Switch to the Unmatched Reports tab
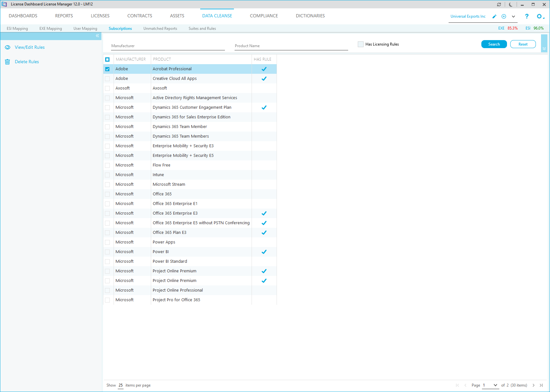This screenshot has height=392, width=550. pos(160,29)
